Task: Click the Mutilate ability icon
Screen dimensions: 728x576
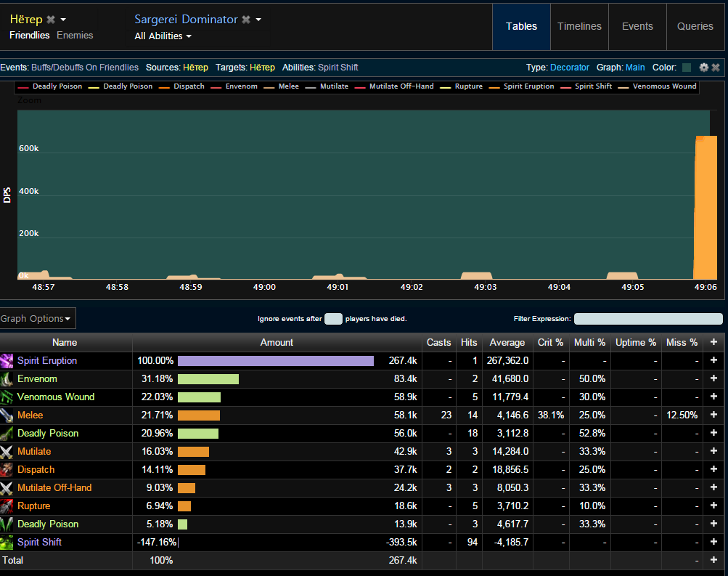Action: [7, 452]
